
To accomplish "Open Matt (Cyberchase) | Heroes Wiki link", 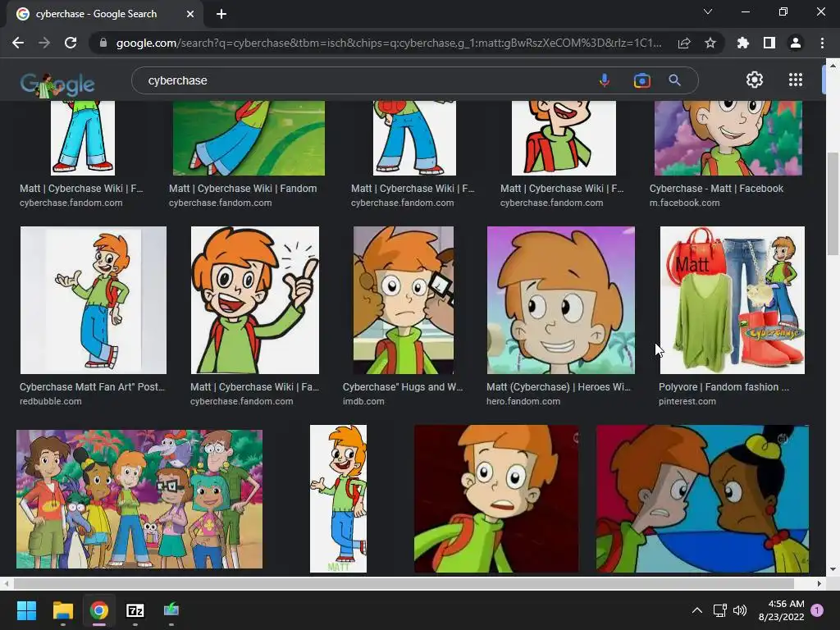I will point(558,387).
